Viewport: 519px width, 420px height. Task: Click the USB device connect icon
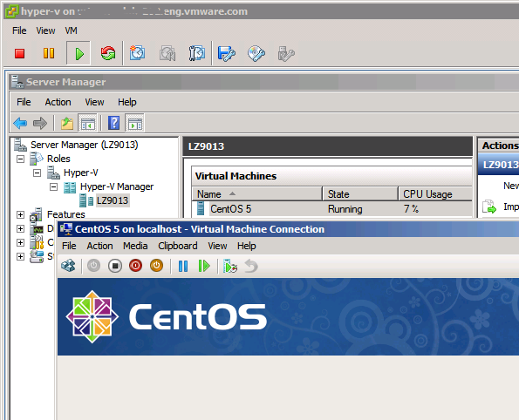286,53
